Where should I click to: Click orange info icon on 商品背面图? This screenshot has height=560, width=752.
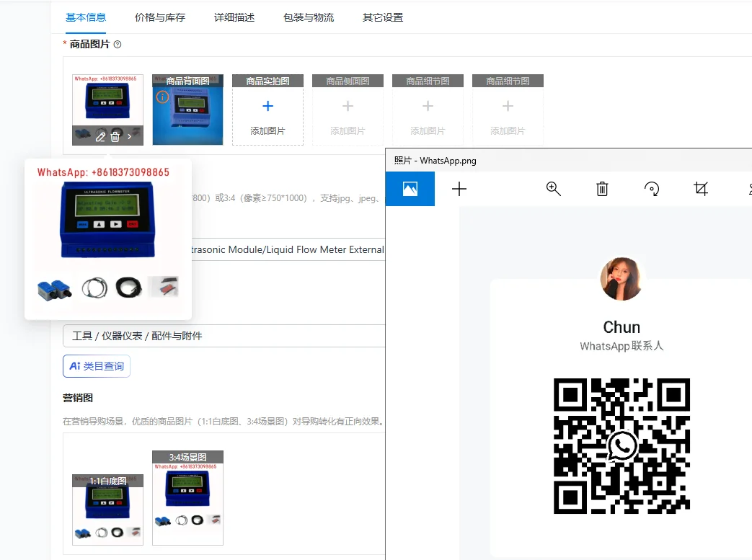click(162, 97)
